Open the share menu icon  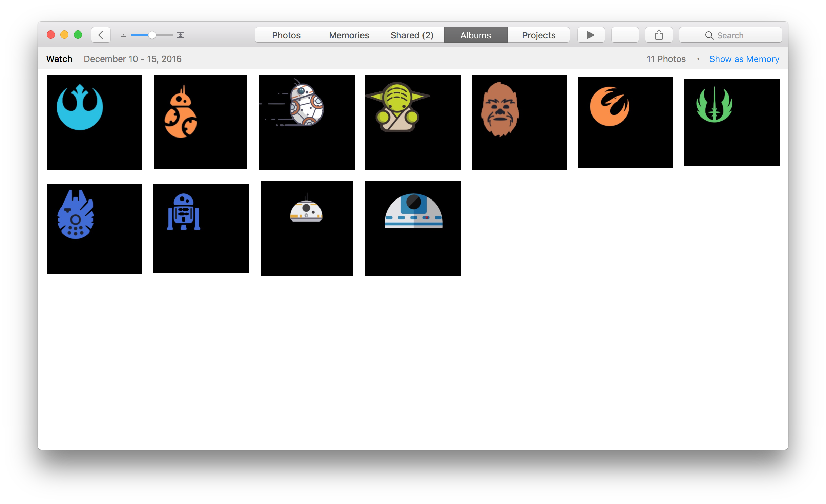pyautogui.click(x=659, y=35)
